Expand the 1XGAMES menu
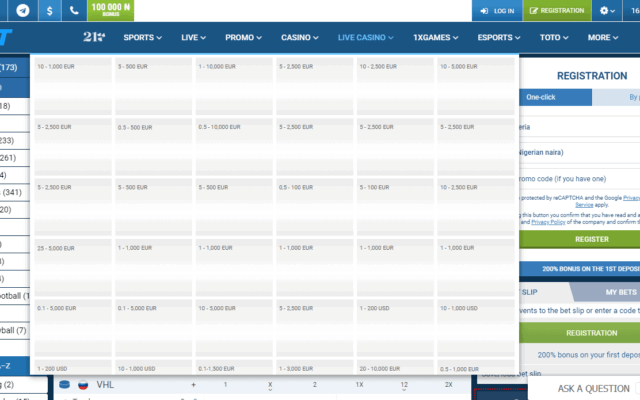Screen dimensions: 640x400 tap(436, 38)
